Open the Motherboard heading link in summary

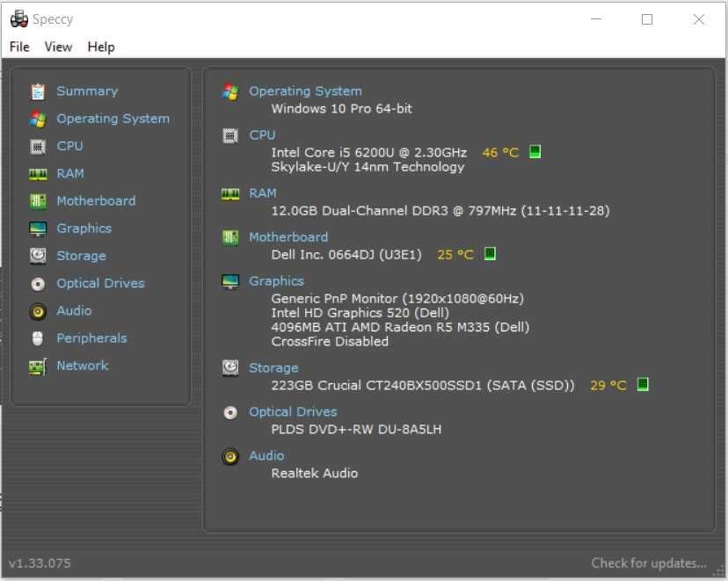pyautogui.click(x=288, y=237)
